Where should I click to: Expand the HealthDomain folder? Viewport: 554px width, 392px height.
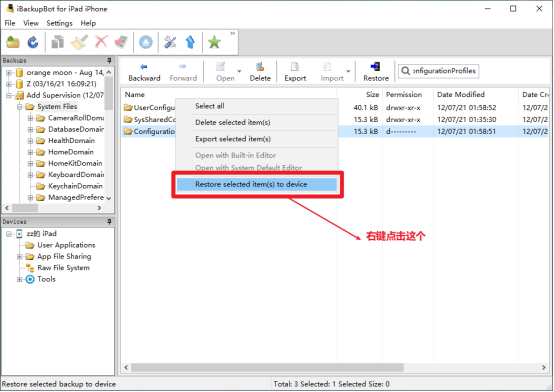[x=31, y=141]
